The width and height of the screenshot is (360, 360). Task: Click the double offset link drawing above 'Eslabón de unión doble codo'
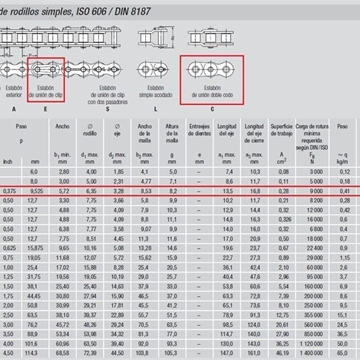[x=211, y=69]
